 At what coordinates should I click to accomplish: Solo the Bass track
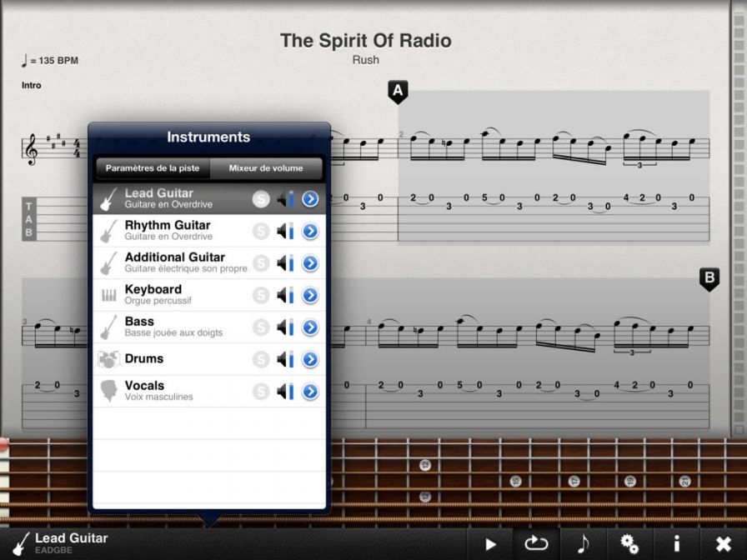coord(261,327)
